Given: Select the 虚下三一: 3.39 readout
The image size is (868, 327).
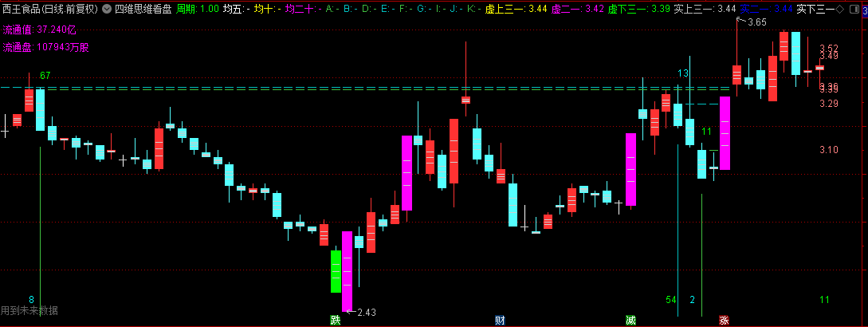Looking at the screenshot, I should [x=639, y=9].
